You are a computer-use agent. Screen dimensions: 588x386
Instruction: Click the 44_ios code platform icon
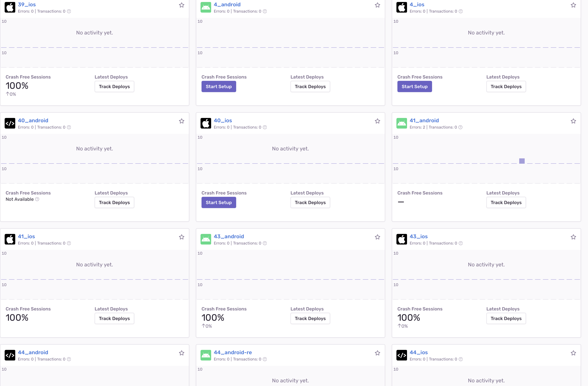point(401,355)
